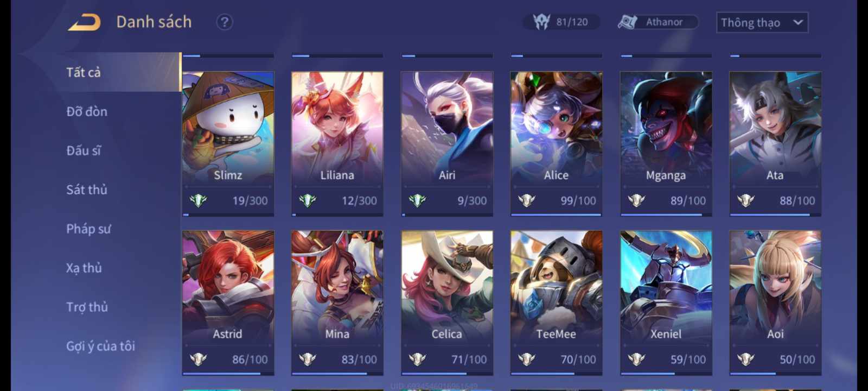Tap Slimz's green mastery emblem icon
The height and width of the screenshot is (391, 868).
coord(199,200)
